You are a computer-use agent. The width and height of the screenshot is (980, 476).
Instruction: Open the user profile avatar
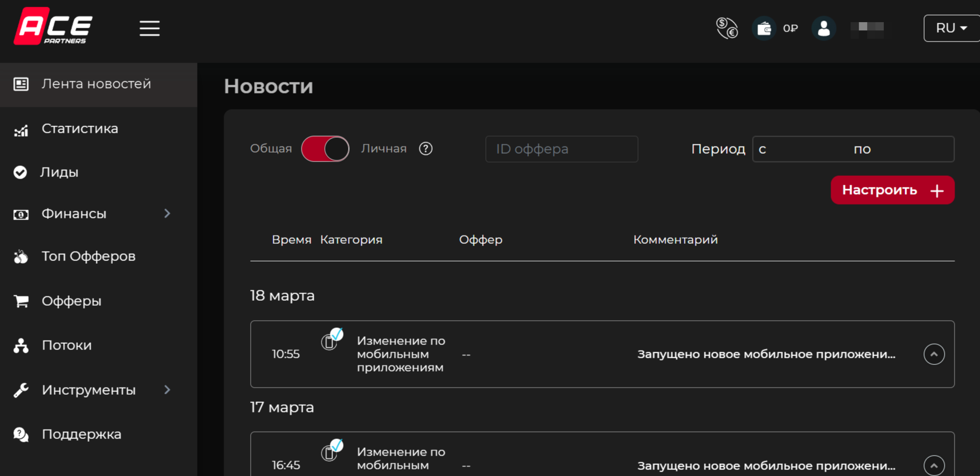pyautogui.click(x=823, y=28)
